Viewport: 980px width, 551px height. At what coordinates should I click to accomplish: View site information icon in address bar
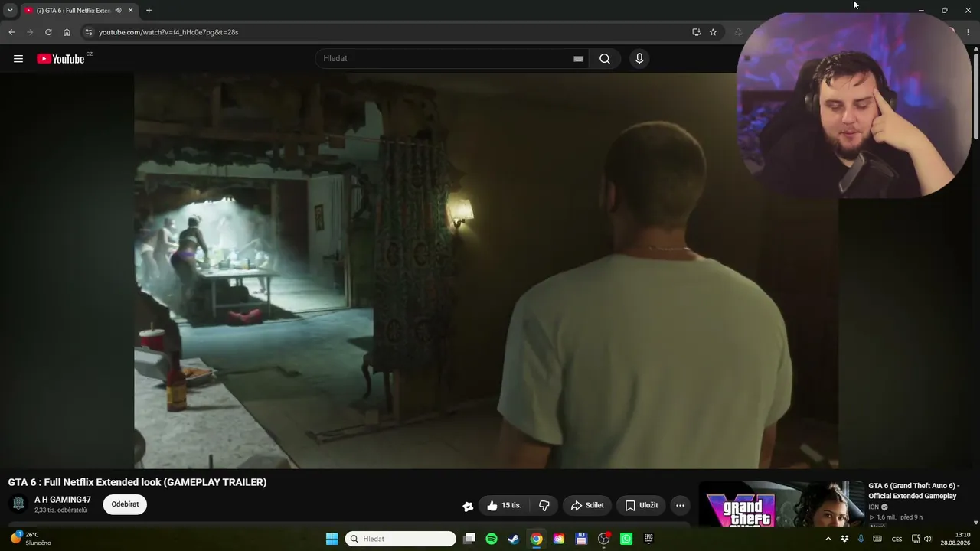tap(89, 32)
